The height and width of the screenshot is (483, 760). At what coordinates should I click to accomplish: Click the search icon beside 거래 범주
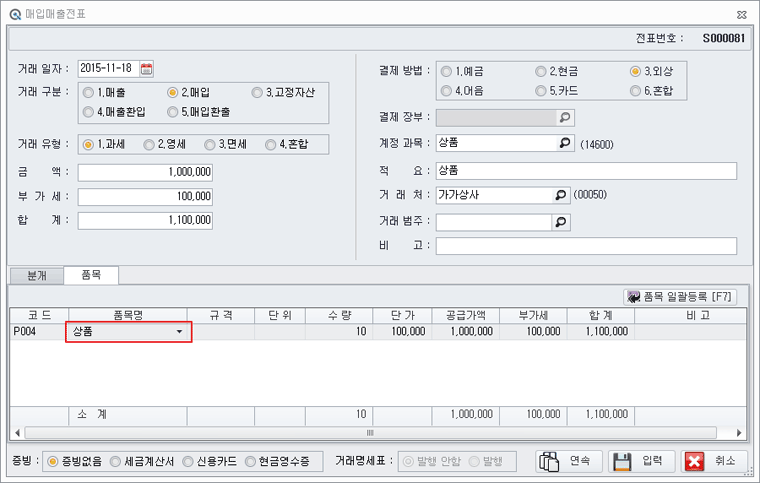pyautogui.click(x=562, y=221)
